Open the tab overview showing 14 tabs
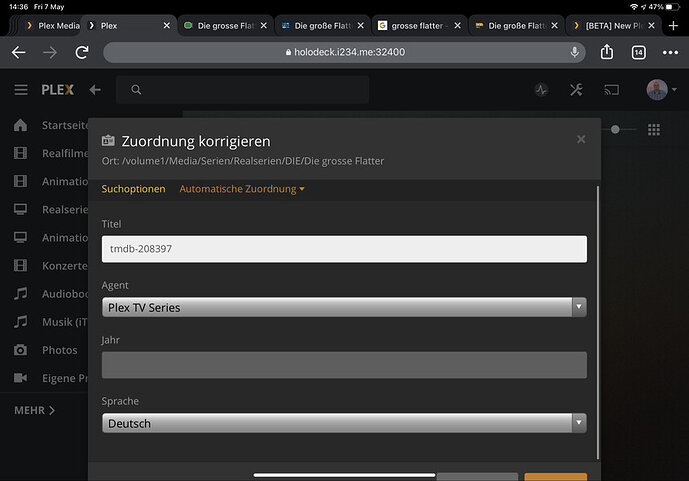689x481 pixels. pos(638,53)
